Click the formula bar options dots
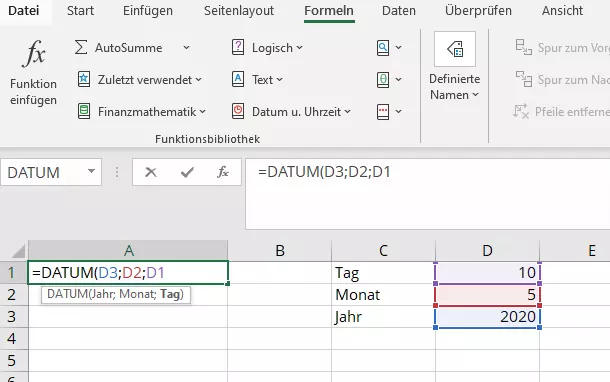Viewport: 610px width, 382px height. point(117,172)
